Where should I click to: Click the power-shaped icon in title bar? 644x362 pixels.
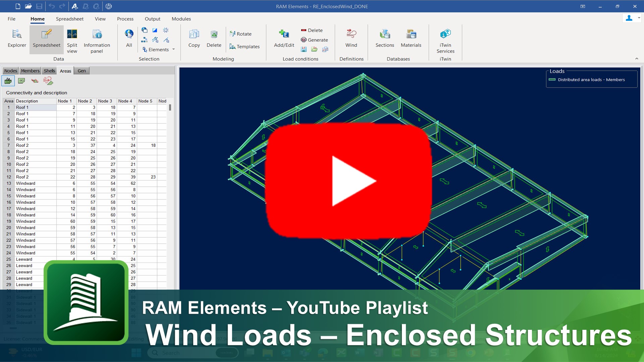pyautogui.click(x=109, y=6)
